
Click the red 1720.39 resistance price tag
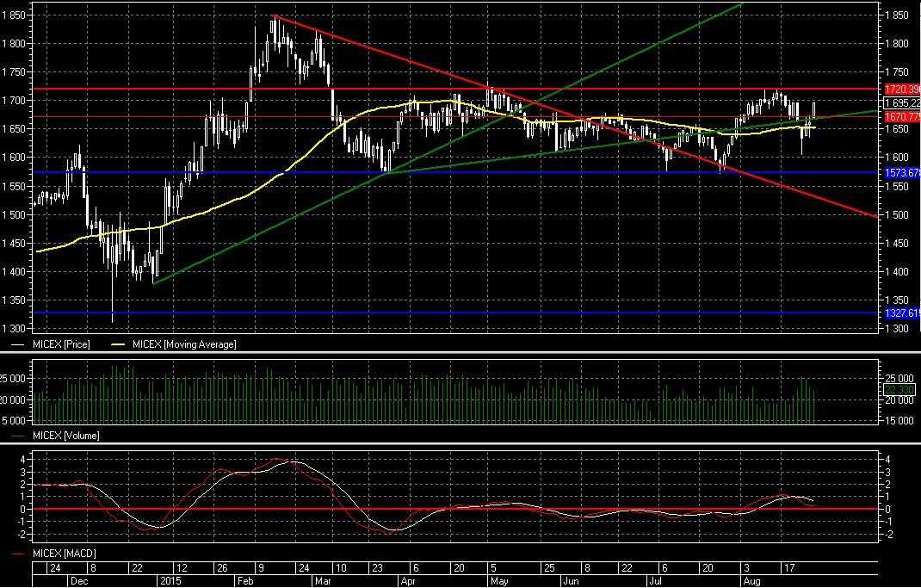point(901,90)
